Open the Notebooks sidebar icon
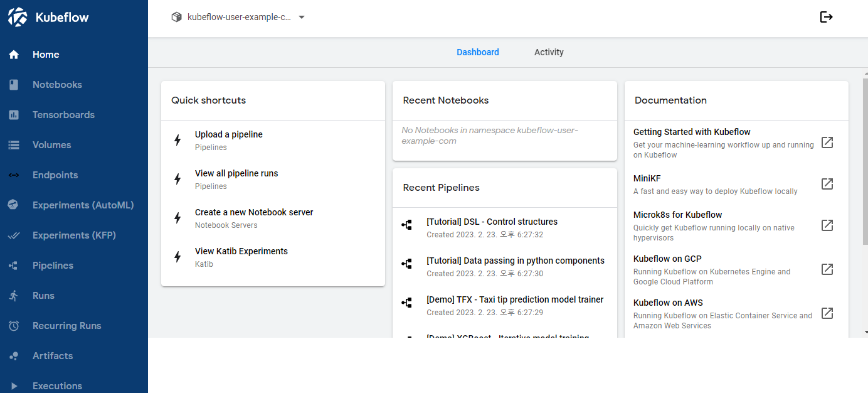The height and width of the screenshot is (393, 868). (14, 85)
